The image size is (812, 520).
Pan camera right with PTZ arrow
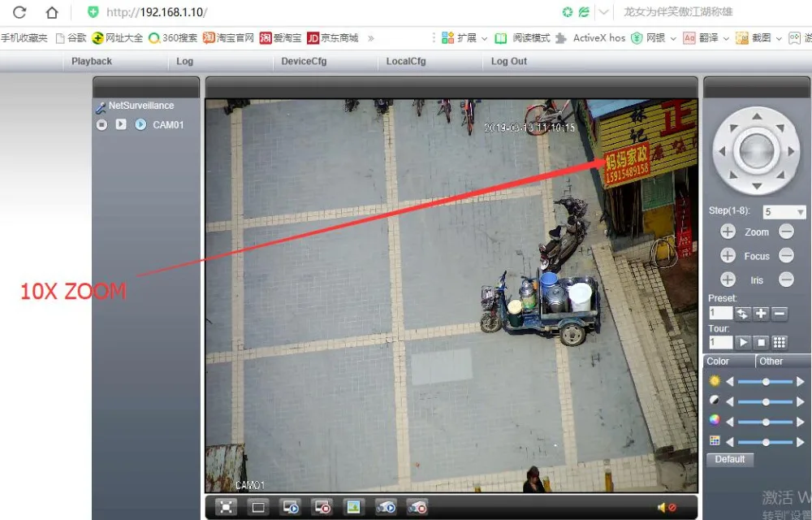click(791, 151)
